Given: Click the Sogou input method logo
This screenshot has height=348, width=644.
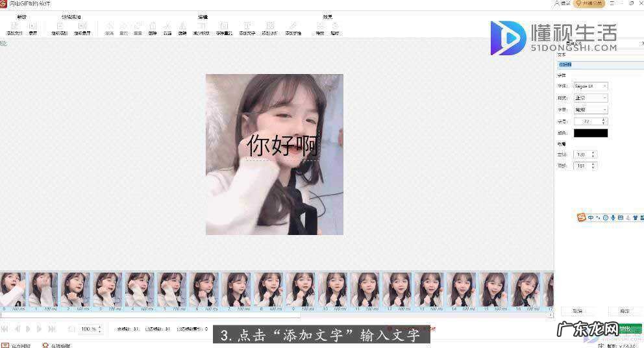Looking at the screenshot, I should point(581,217).
